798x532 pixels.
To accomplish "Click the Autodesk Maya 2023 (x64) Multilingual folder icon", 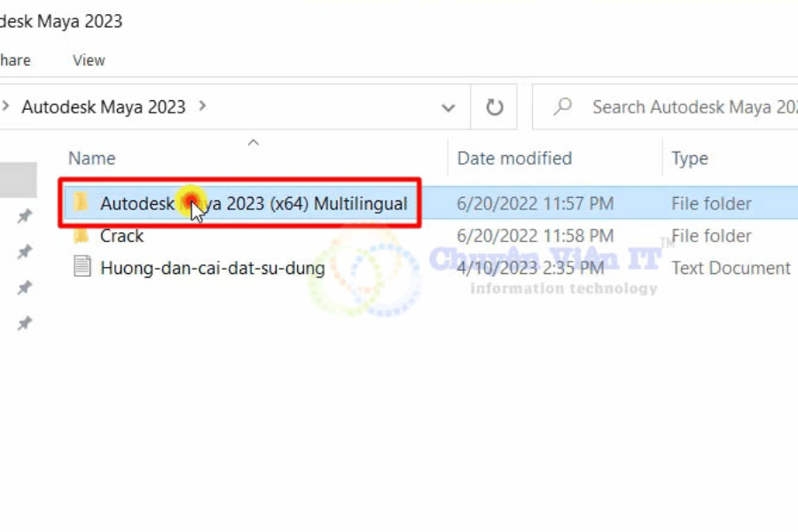I will click(82, 203).
